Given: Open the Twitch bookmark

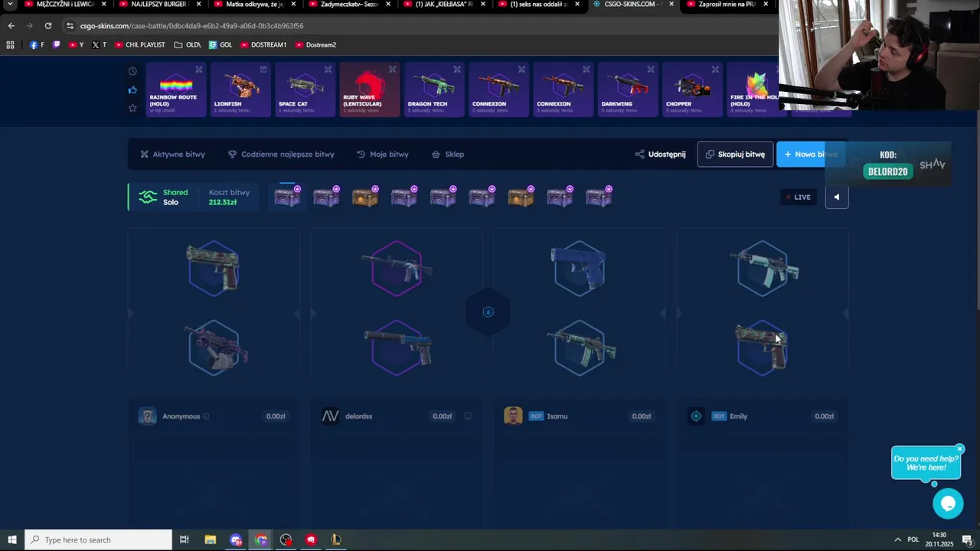Looking at the screenshot, I should [x=56, y=44].
